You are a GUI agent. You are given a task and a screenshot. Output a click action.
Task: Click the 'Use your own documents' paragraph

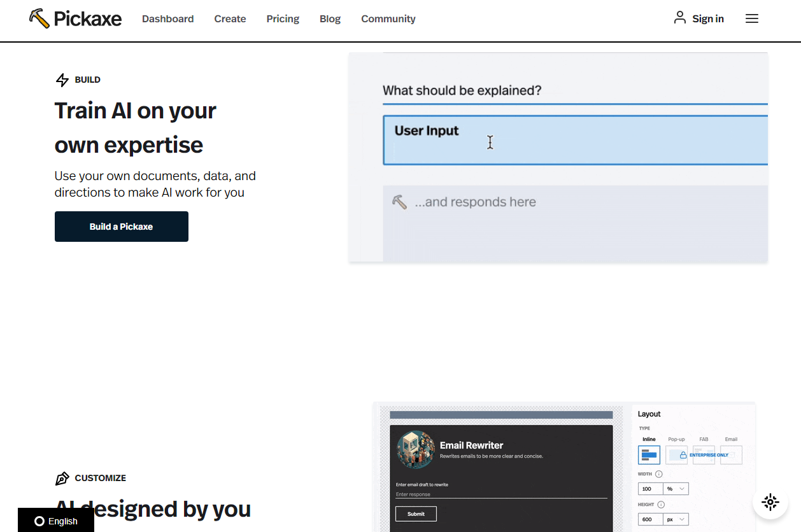[x=155, y=184]
